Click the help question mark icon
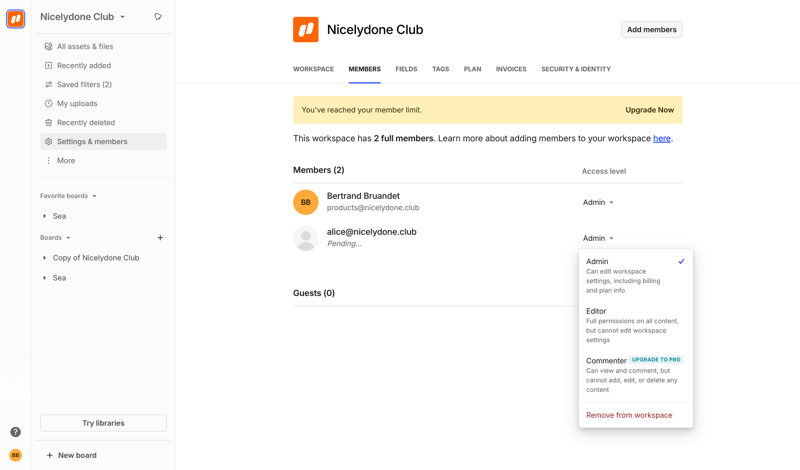This screenshot has height=470, width=800. tap(15, 432)
